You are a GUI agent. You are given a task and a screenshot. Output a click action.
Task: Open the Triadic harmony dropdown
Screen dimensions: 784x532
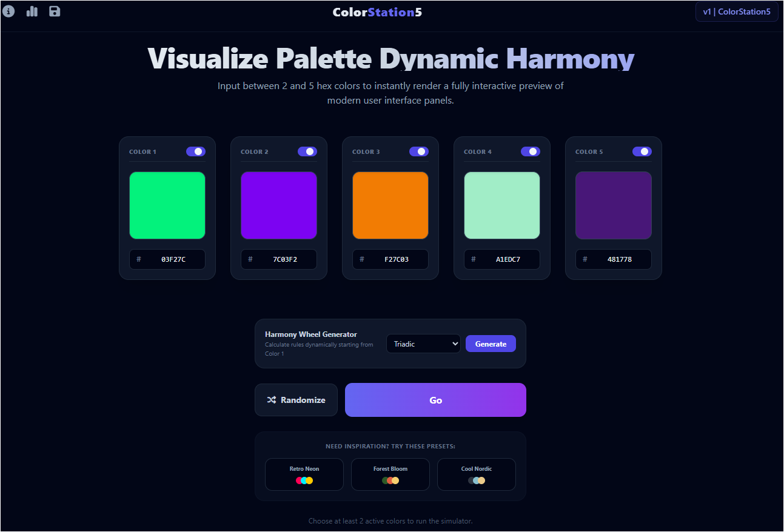423,344
